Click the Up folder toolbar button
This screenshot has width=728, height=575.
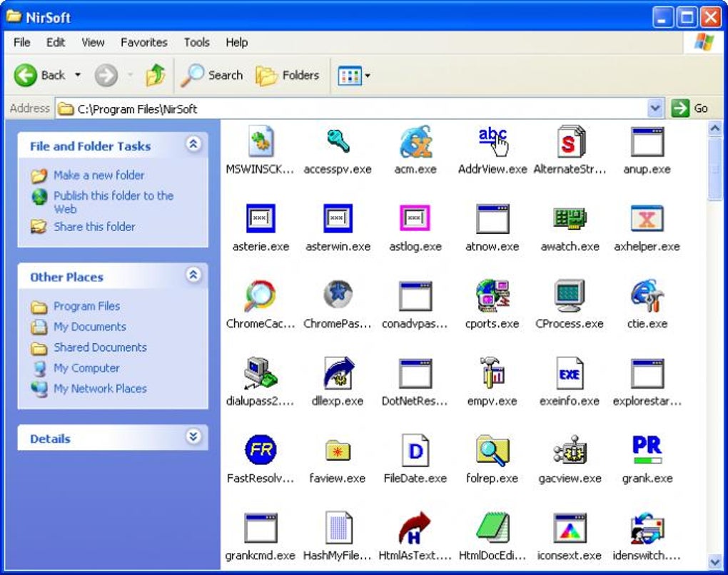coord(155,75)
